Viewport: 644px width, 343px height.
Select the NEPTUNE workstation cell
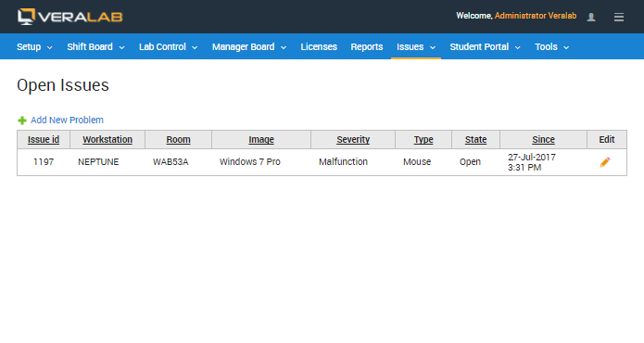(x=107, y=162)
